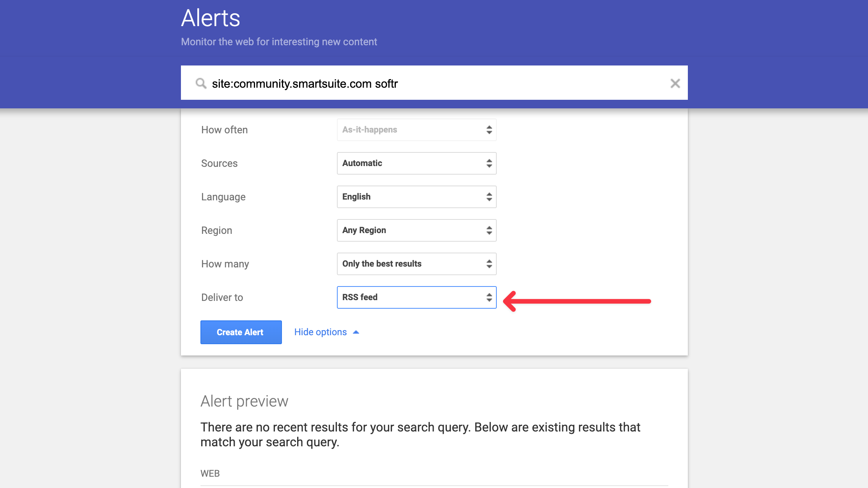
Task: Open the How often dropdown
Action: pyautogui.click(x=416, y=130)
